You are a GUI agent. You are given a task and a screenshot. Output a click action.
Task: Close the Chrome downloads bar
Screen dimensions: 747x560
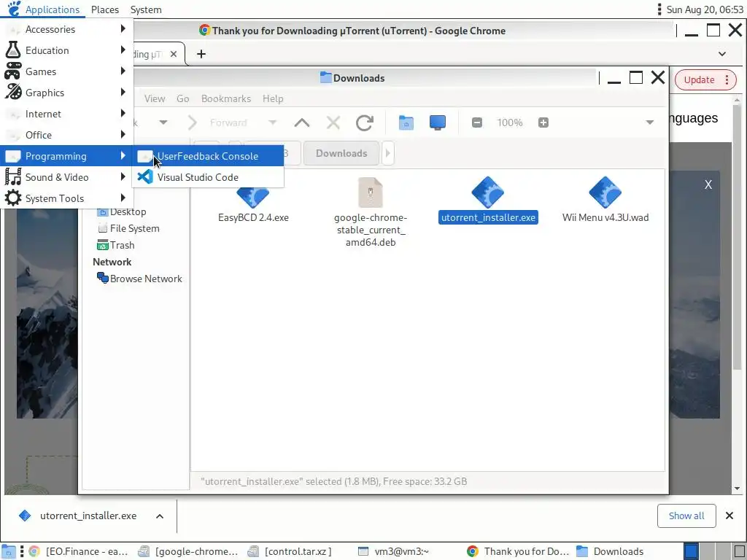point(729,516)
